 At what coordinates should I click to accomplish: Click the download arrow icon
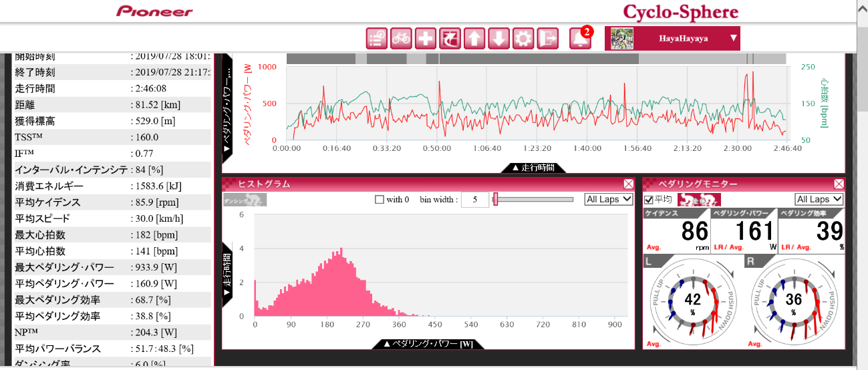498,39
